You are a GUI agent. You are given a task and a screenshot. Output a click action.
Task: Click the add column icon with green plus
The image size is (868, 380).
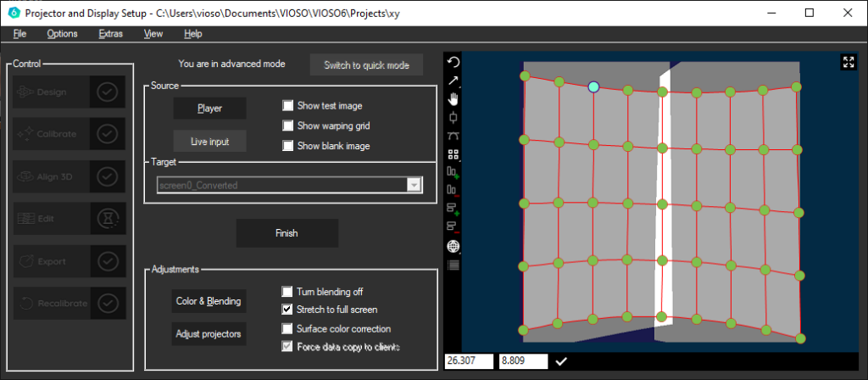point(453,172)
